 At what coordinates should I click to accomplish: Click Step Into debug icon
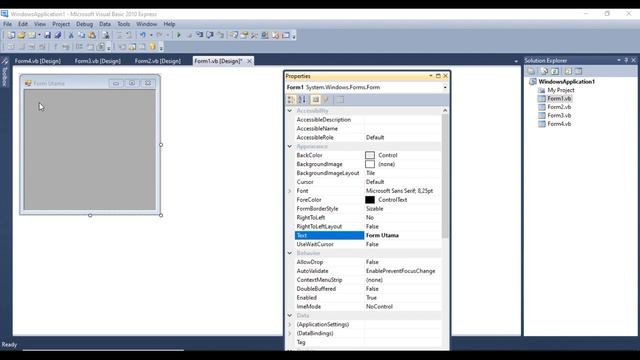[x=200, y=36]
